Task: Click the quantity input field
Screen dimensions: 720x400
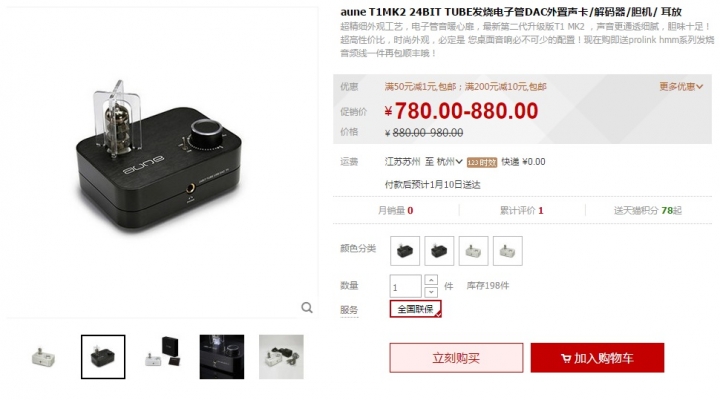Action: tap(405, 286)
